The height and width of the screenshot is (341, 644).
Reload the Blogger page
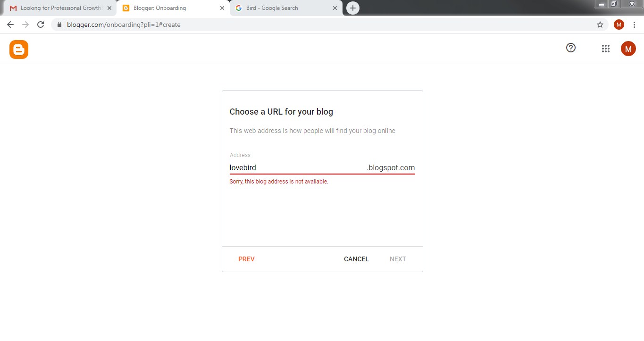[41, 25]
